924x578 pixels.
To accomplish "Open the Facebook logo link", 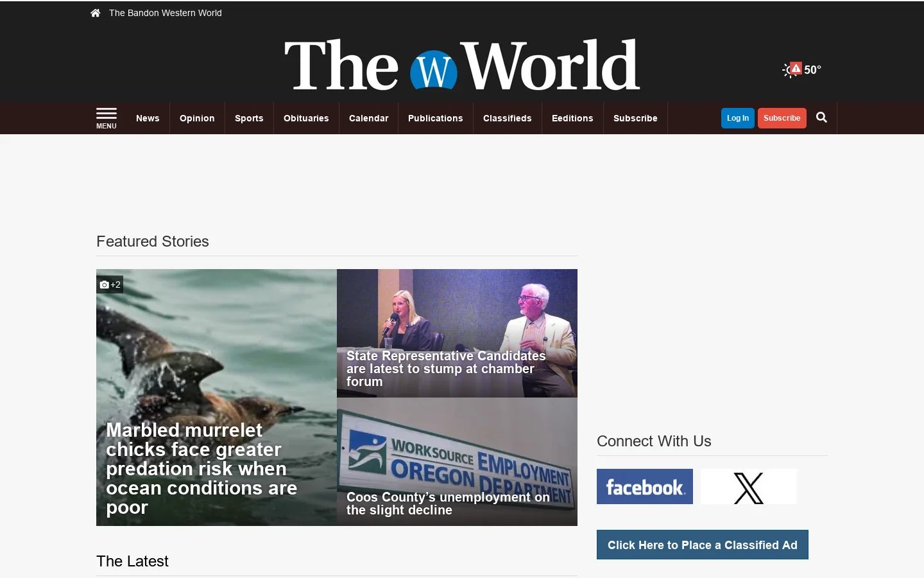I will [x=645, y=486].
